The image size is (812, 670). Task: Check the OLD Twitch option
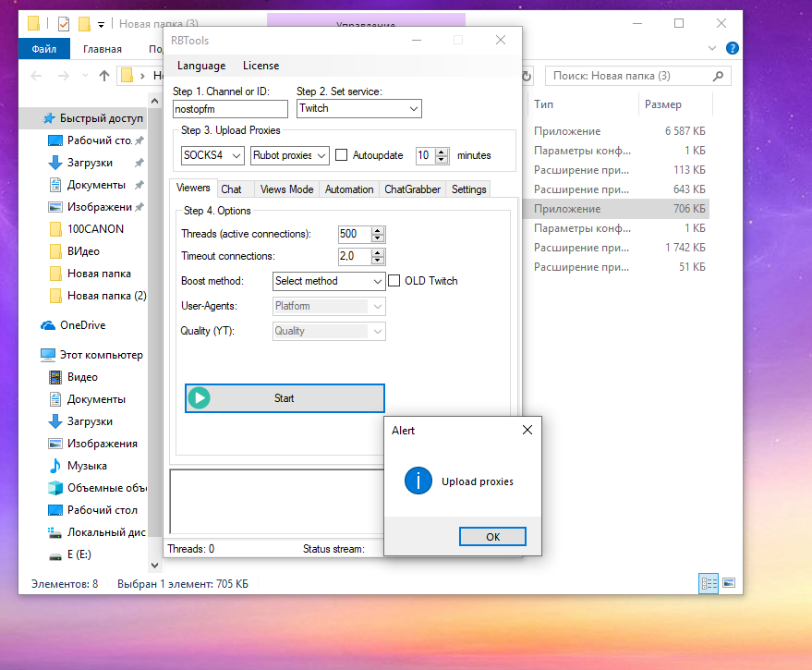coord(393,280)
